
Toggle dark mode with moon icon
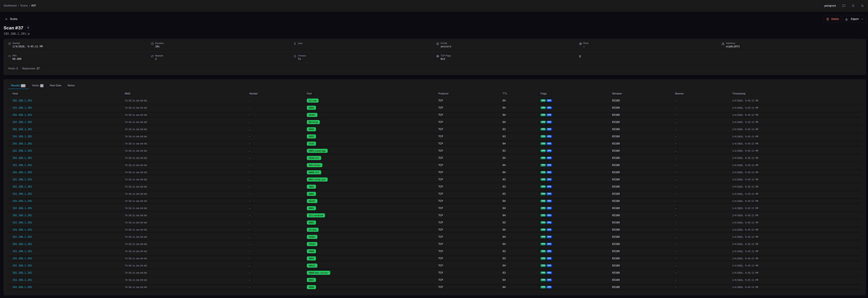862,6
